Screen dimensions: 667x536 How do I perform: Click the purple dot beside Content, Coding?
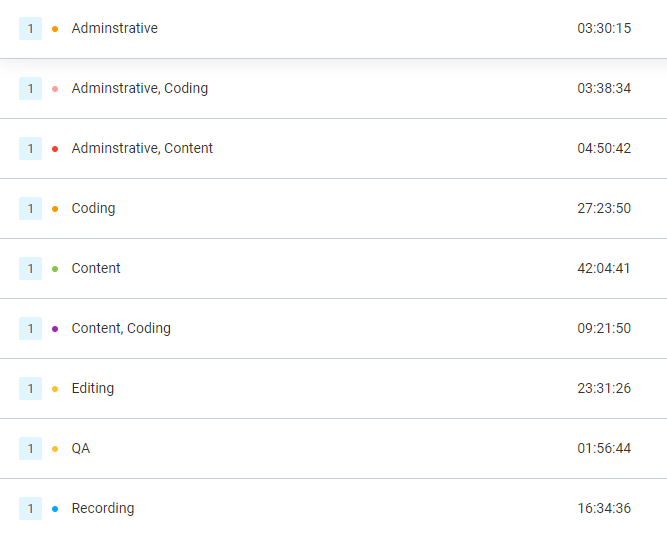55,329
